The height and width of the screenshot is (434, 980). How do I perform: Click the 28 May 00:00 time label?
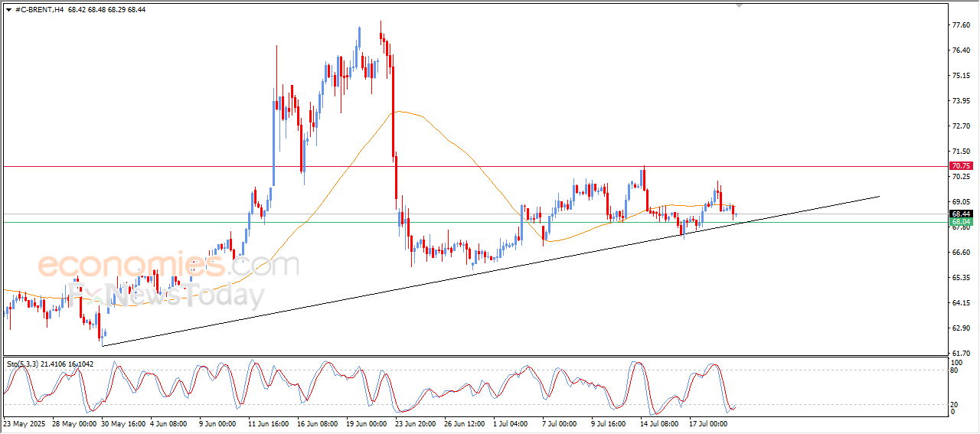(x=73, y=423)
